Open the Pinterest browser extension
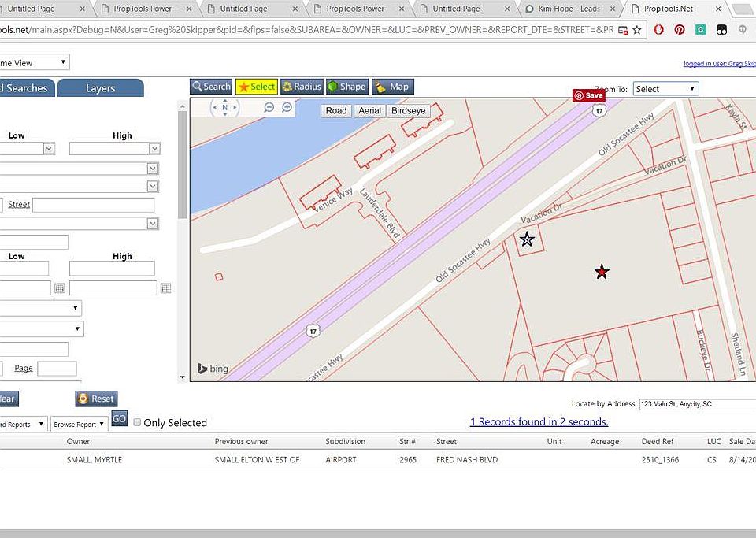Viewport: 756px width, 538px height. [680, 30]
